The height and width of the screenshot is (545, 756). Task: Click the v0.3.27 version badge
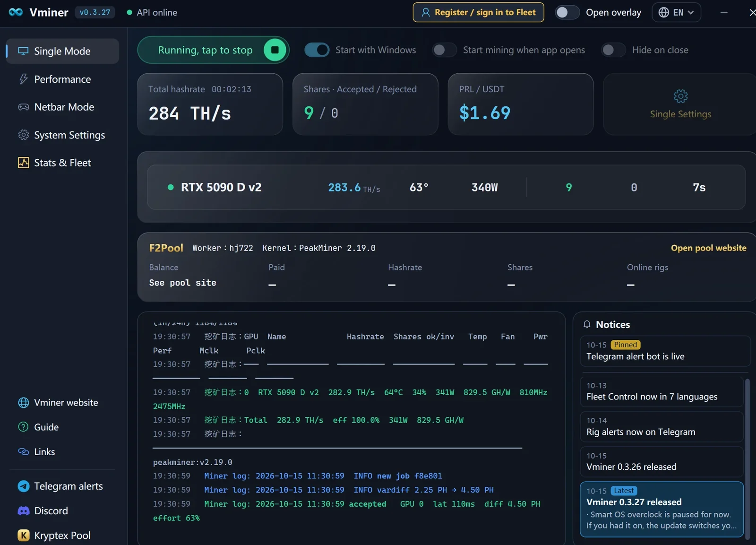coord(95,12)
